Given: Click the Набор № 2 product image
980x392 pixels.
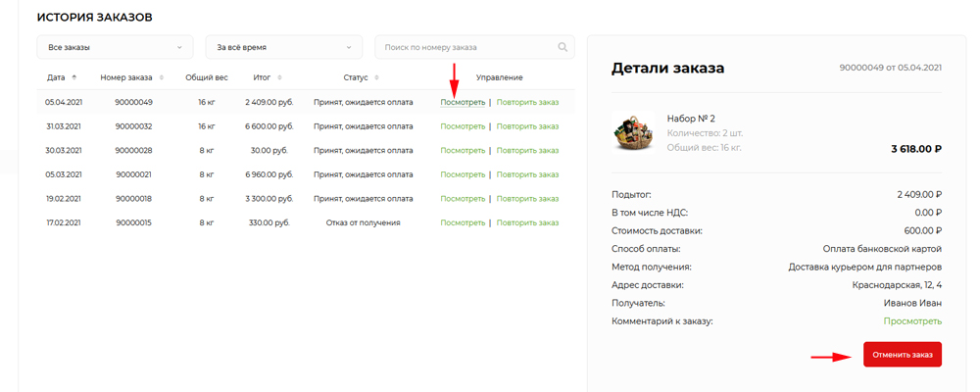Looking at the screenshot, I should 632,132.
